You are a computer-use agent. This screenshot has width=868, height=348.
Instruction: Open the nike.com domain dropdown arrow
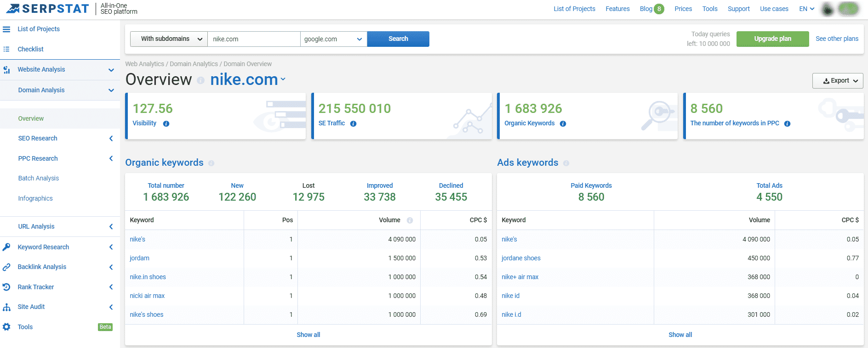[x=283, y=79]
